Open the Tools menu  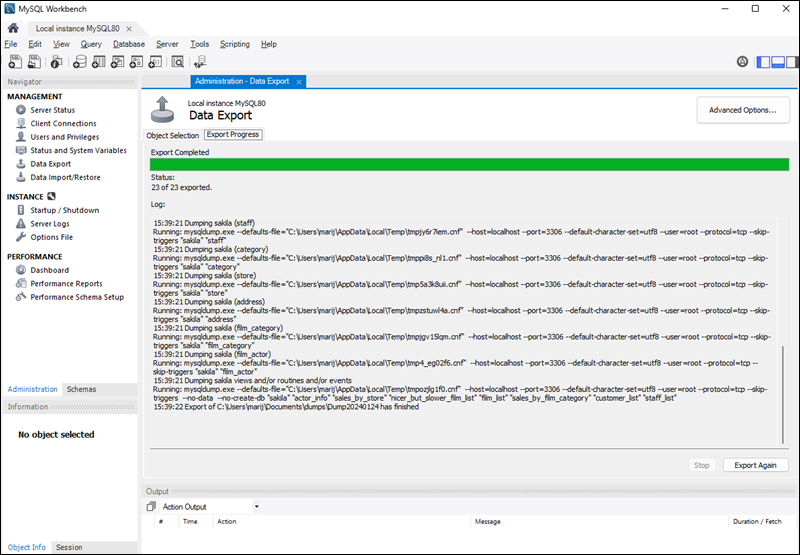coord(199,44)
